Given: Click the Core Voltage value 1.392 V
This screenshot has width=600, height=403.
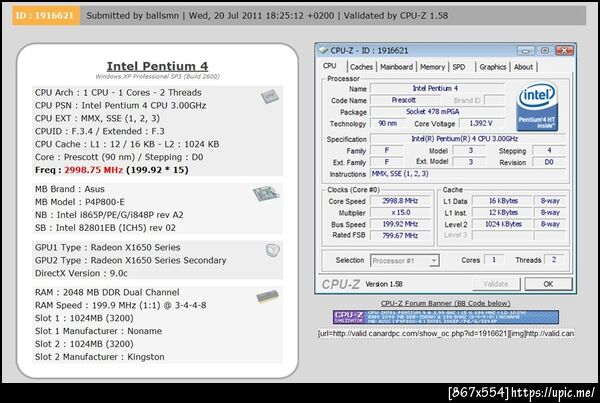Looking at the screenshot, I should 481,123.
